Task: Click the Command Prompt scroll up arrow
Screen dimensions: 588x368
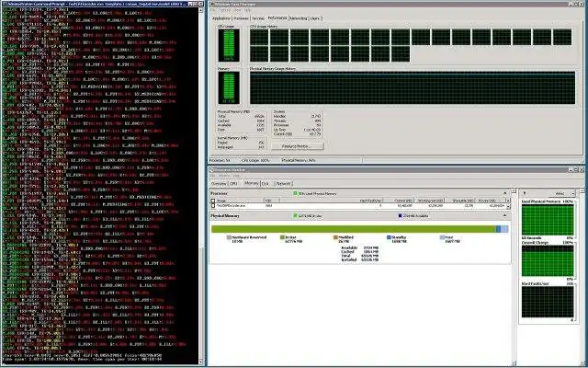Action: (201, 10)
